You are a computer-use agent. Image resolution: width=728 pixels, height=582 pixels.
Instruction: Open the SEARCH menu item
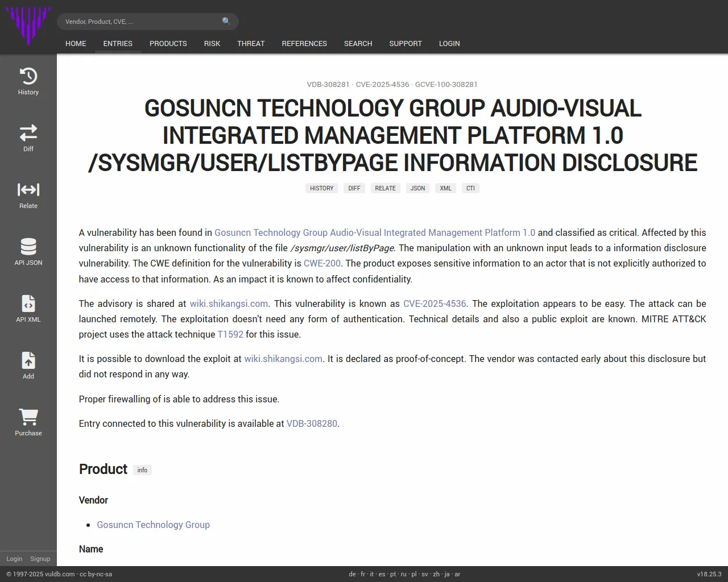(x=358, y=44)
